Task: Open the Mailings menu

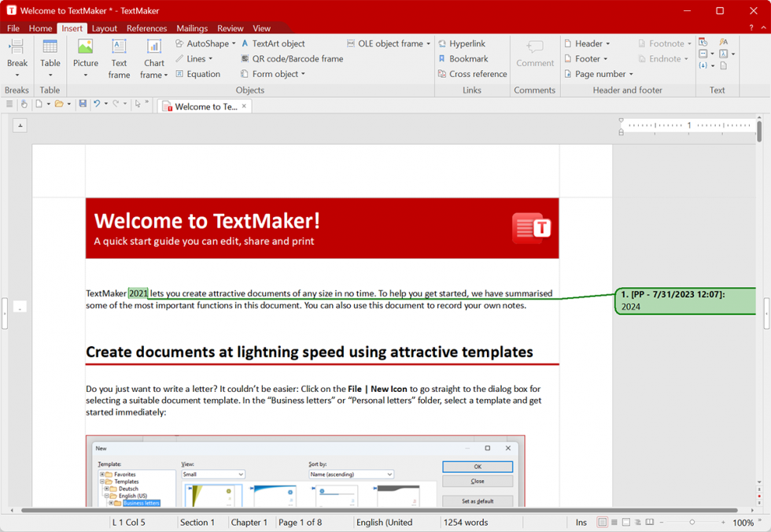Action: point(191,28)
